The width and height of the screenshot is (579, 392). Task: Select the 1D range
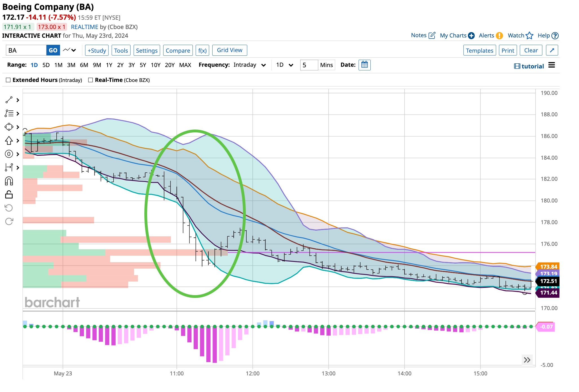click(34, 65)
